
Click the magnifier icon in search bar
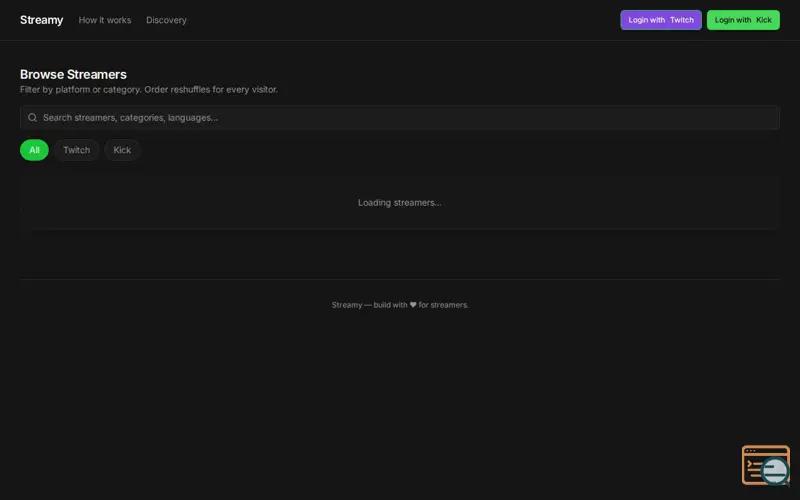tap(32, 117)
